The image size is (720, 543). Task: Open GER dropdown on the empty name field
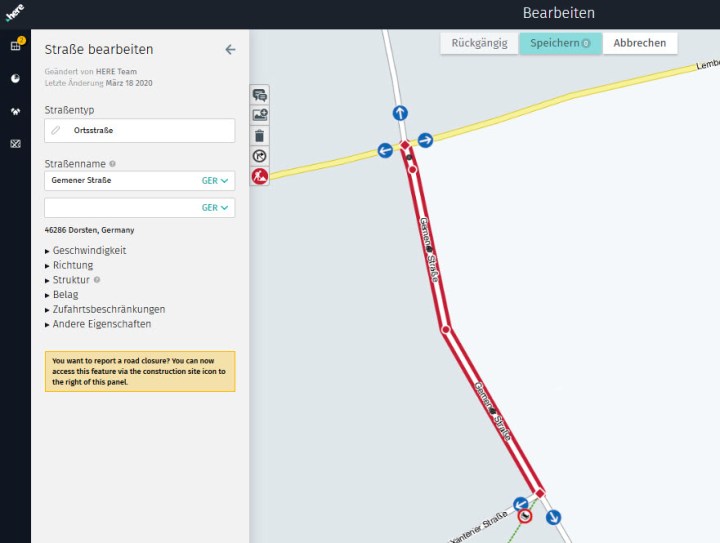pos(217,207)
